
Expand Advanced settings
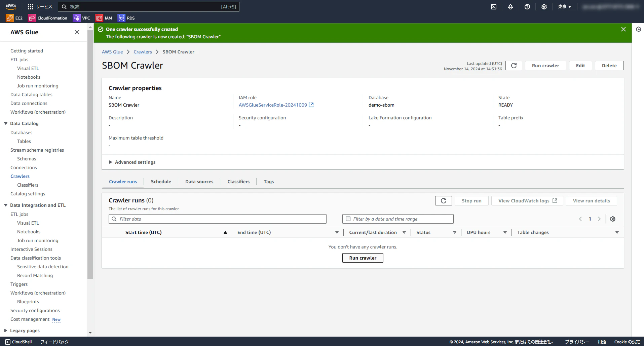(132, 162)
